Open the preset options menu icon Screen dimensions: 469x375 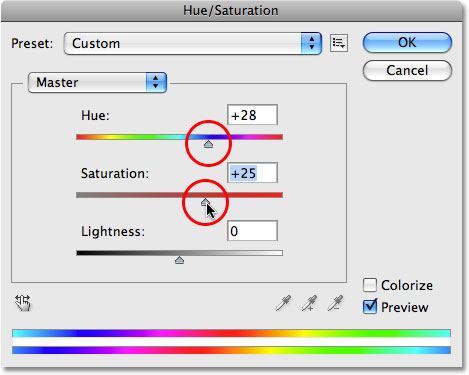[x=339, y=43]
